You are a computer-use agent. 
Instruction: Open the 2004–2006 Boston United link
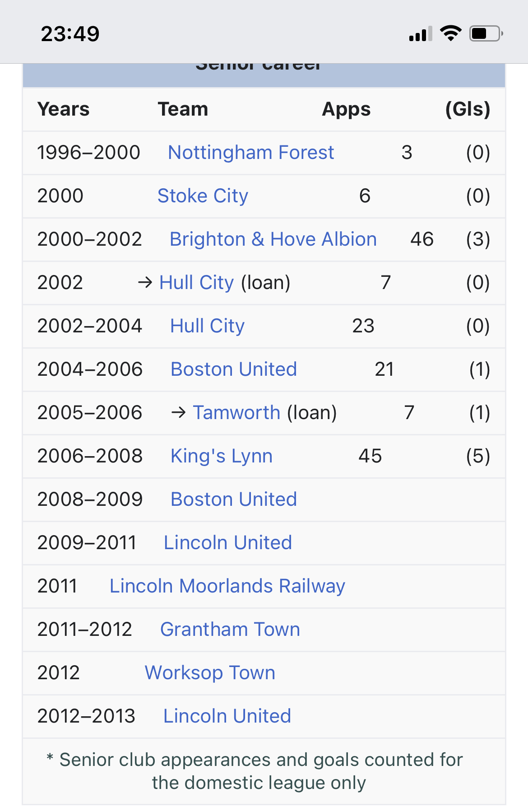(234, 369)
